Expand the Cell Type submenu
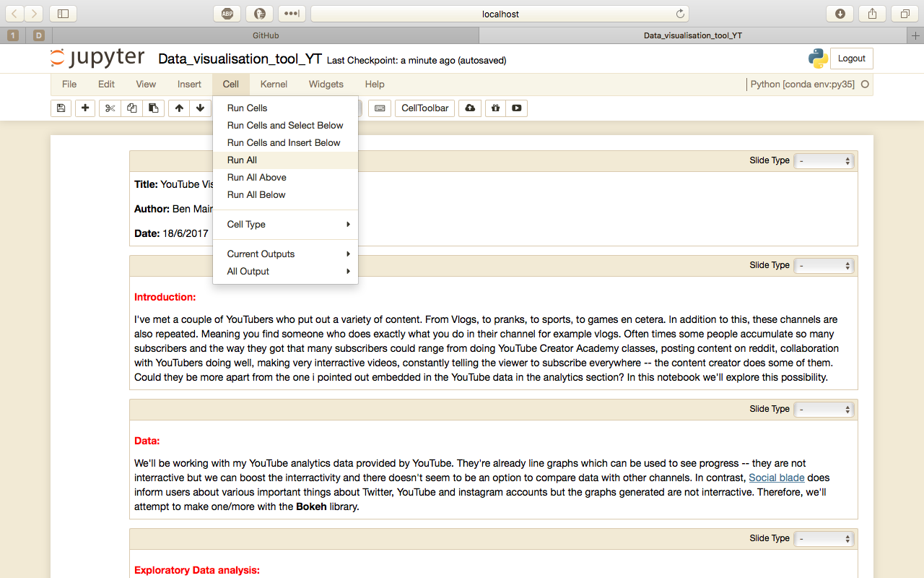 pos(285,225)
